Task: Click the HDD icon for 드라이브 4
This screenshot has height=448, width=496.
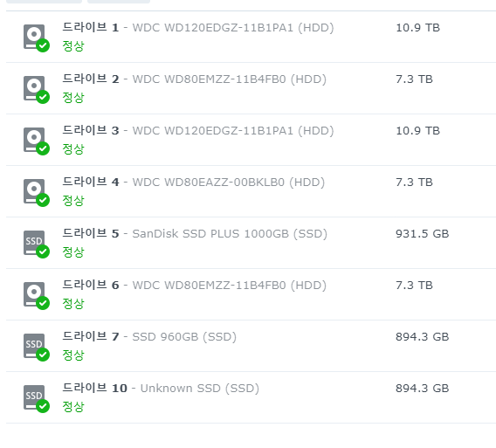Action: 36,193
